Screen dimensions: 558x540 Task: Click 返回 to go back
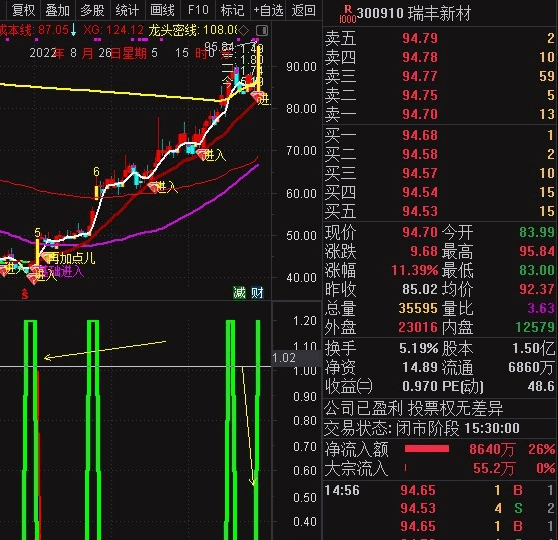tap(303, 10)
